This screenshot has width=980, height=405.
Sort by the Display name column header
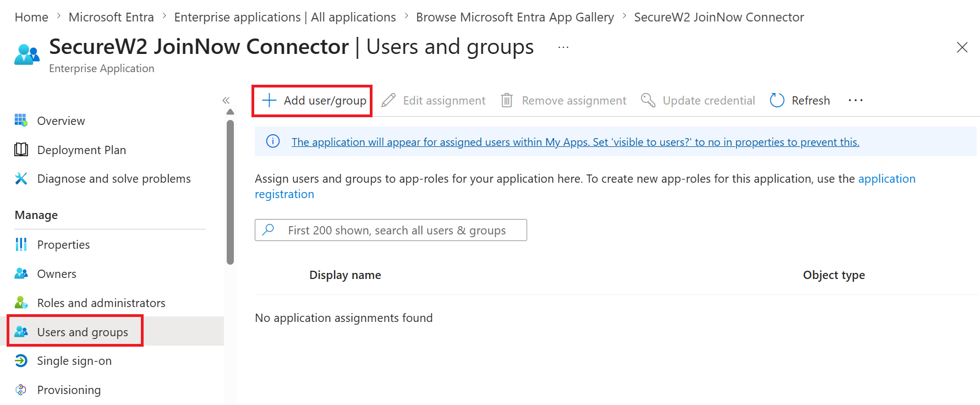pos(345,275)
